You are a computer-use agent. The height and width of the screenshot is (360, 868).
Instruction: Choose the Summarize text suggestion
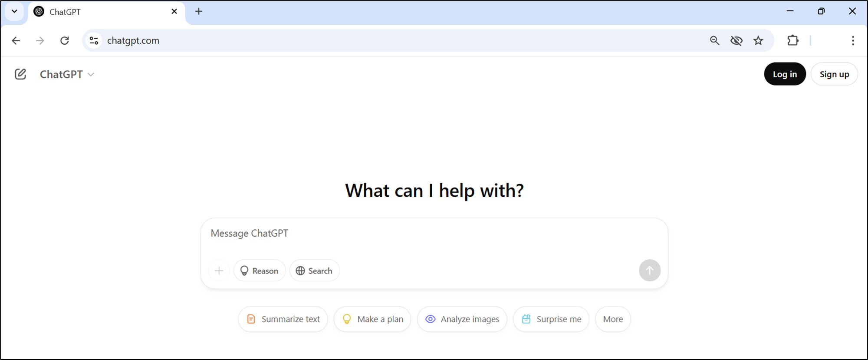tap(283, 319)
